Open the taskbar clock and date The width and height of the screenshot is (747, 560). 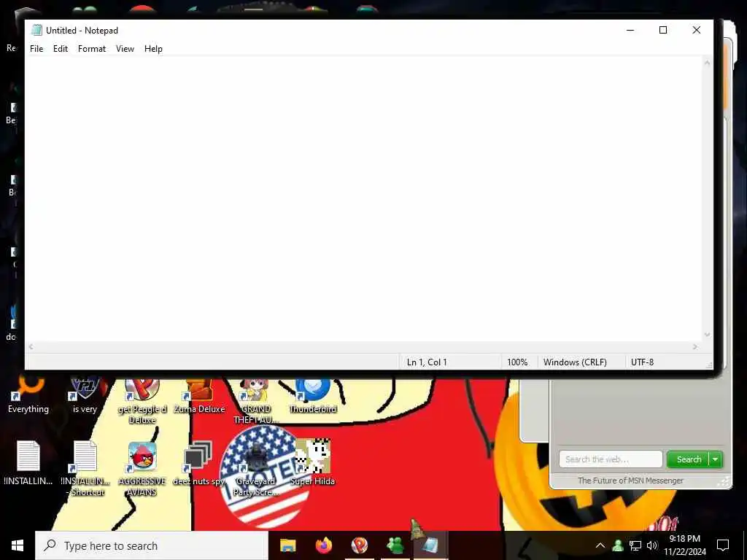click(685, 545)
